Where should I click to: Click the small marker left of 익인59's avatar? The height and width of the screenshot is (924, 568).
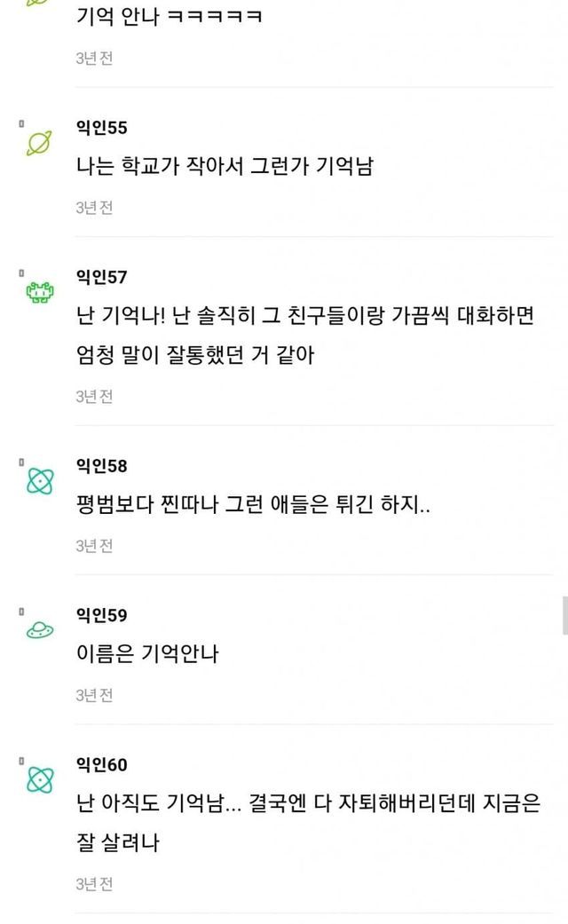pos(21,612)
